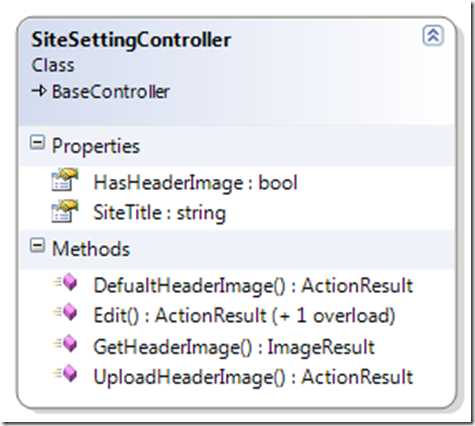Click the BaseController base class label

pos(111,92)
